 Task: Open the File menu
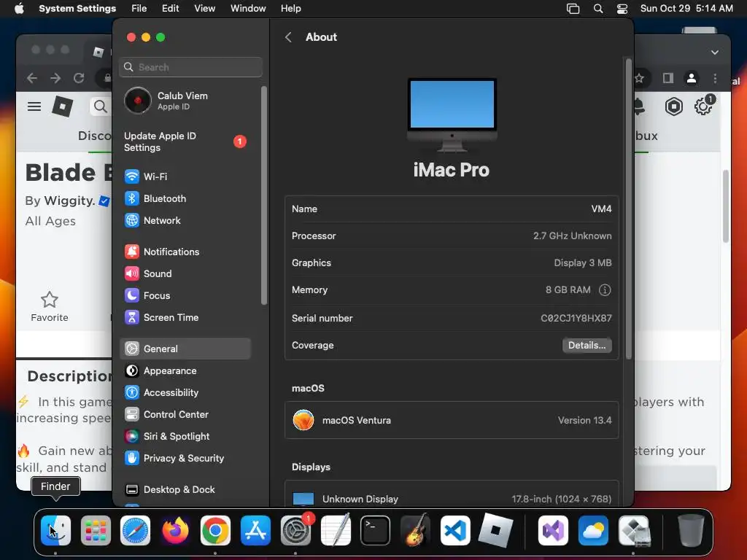(139, 9)
